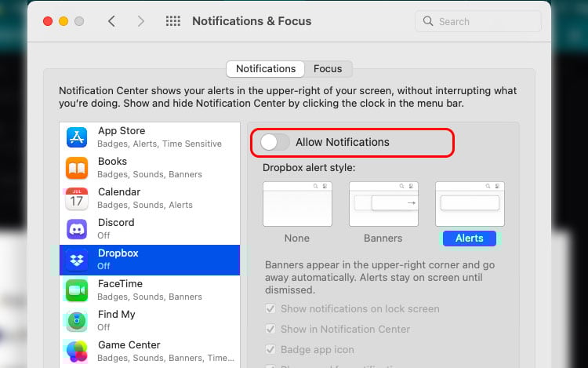The width and height of the screenshot is (588, 368).
Task: Select App Store row name text
Action: [x=122, y=130]
